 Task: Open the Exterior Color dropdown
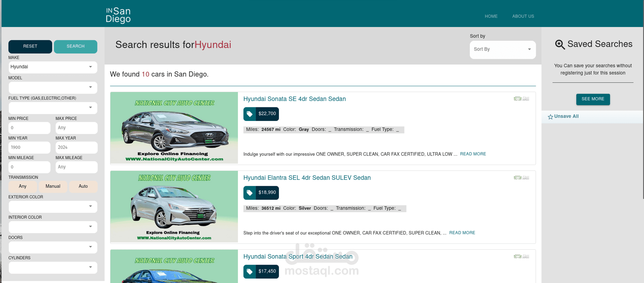(53, 206)
